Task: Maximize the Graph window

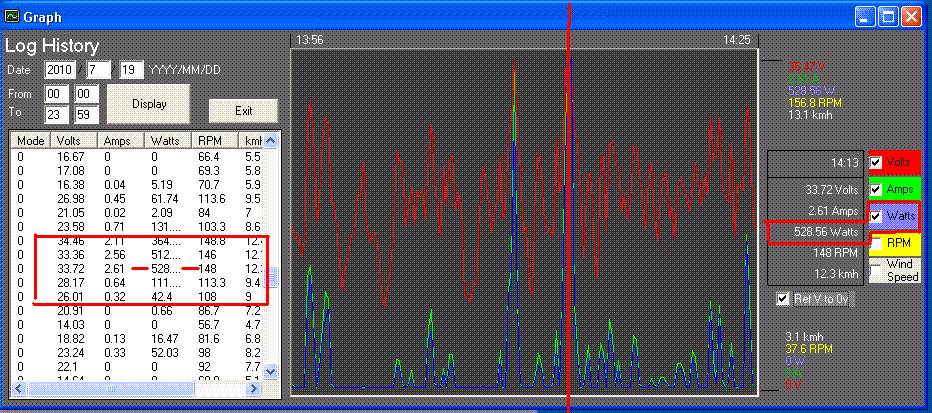Action: click(x=887, y=16)
